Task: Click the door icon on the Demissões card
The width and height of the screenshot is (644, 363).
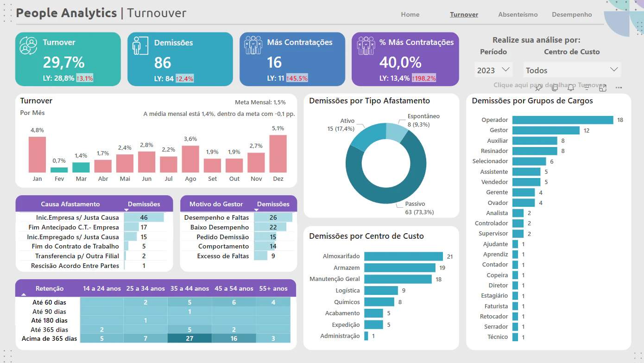Action: click(140, 46)
